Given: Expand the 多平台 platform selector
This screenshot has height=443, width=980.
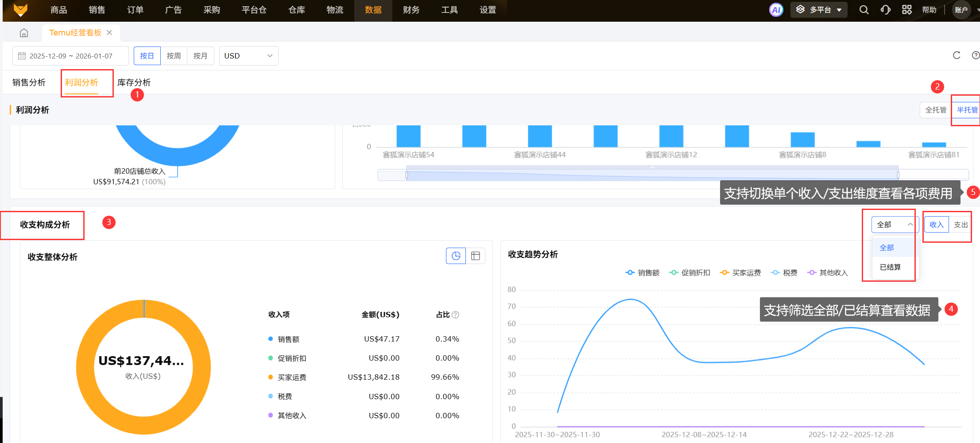Looking at the screenshot, I should pyautogui.click(x=819, y=10).
